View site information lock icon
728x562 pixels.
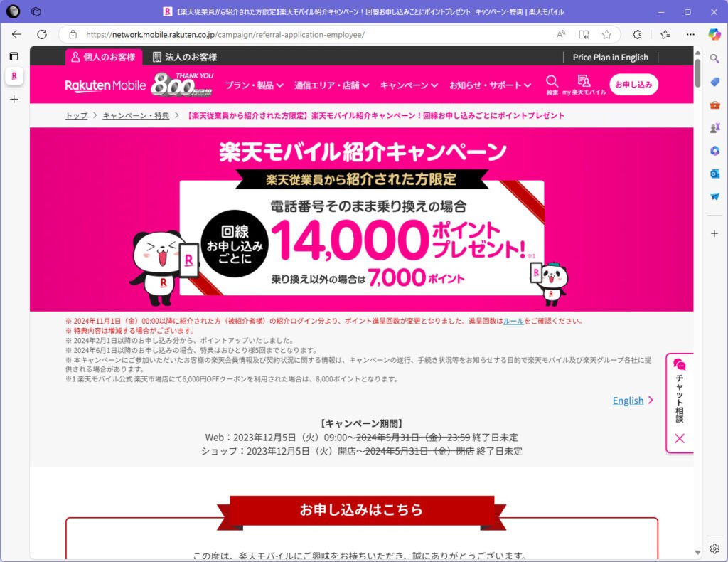[x=73, y=34]
